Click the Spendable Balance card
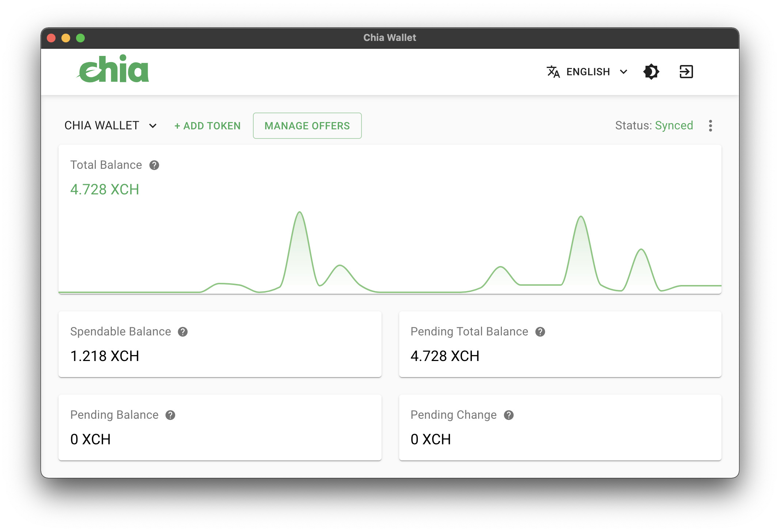780x532 pixels. [x=220, y=344]
